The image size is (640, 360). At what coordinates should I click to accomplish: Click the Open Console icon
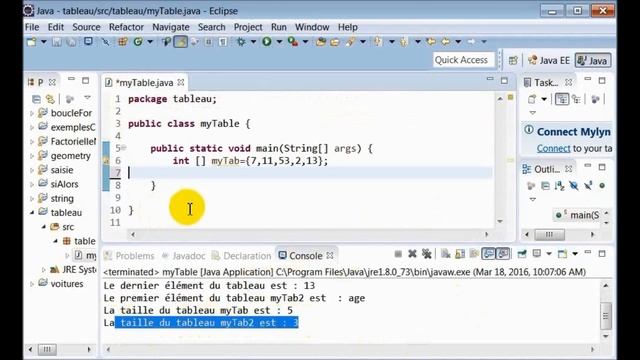pyautogui.click(x=562, y=254)
